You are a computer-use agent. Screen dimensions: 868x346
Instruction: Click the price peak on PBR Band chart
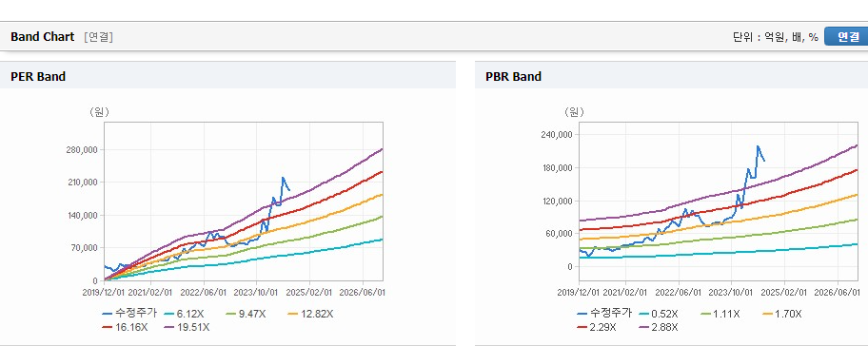pos(758,146)
